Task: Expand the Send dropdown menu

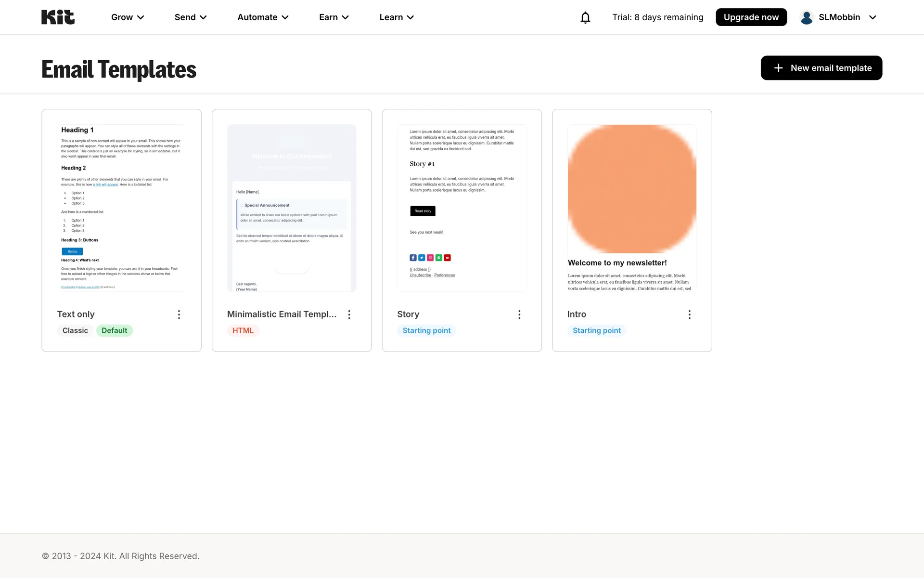Action: point(191,17)
